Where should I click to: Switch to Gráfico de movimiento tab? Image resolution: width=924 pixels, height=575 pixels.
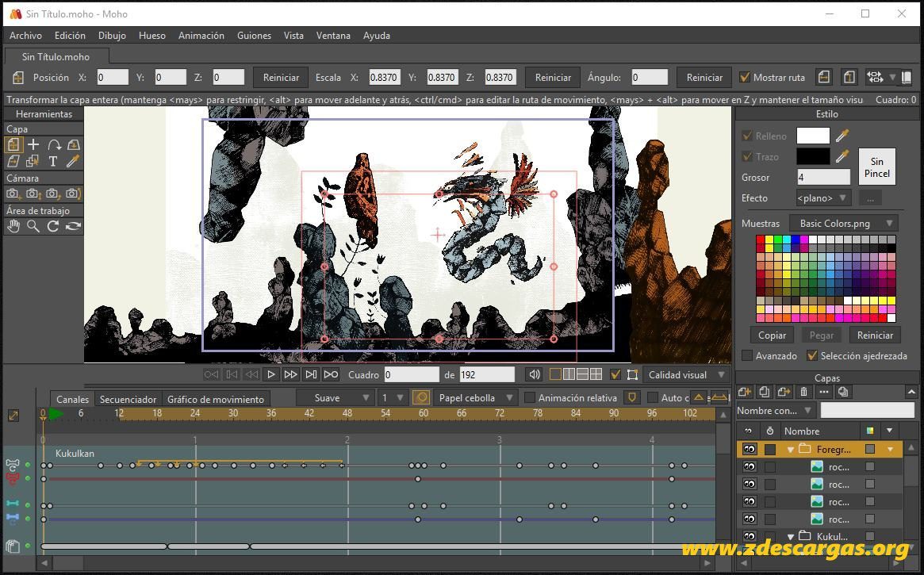(216, 400)
